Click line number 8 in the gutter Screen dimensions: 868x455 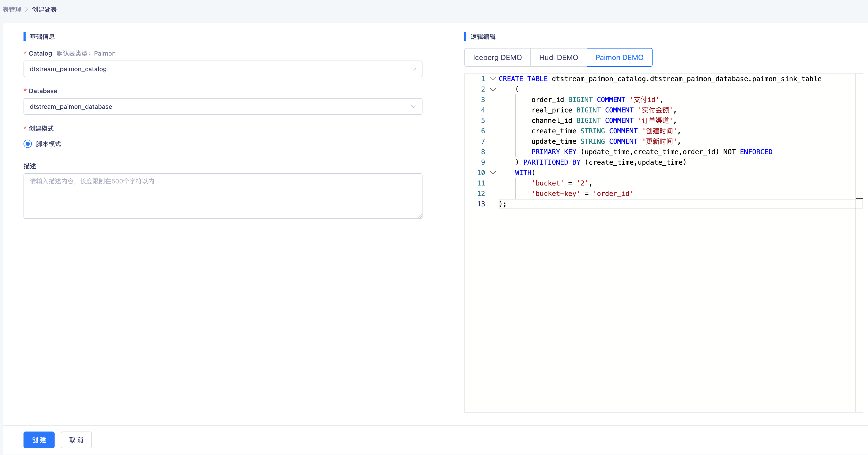tap(483, 152)
